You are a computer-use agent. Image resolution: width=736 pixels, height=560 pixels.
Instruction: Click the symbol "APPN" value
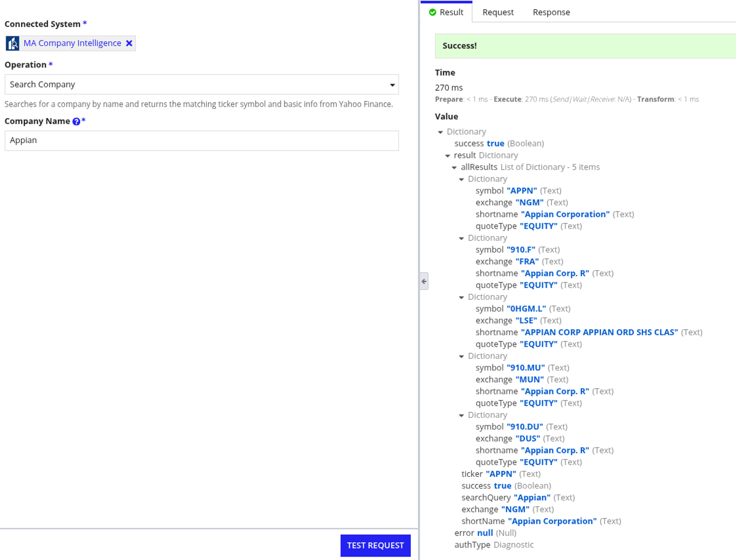522,191
